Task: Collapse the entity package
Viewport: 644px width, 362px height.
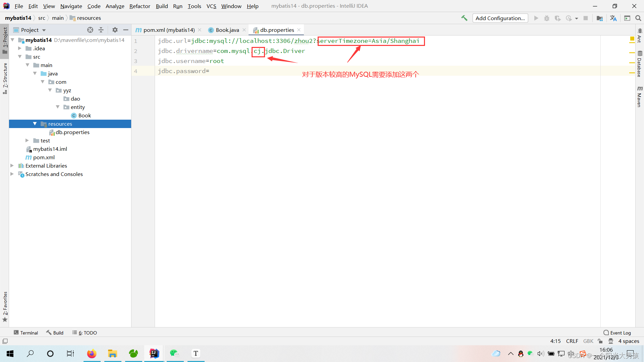Action: click(58, 107)
